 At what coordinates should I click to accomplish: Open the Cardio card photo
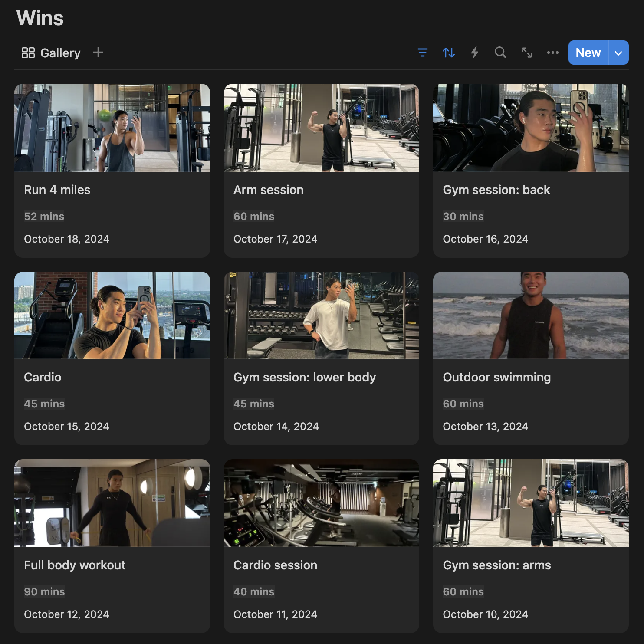(x=112, y=315)
